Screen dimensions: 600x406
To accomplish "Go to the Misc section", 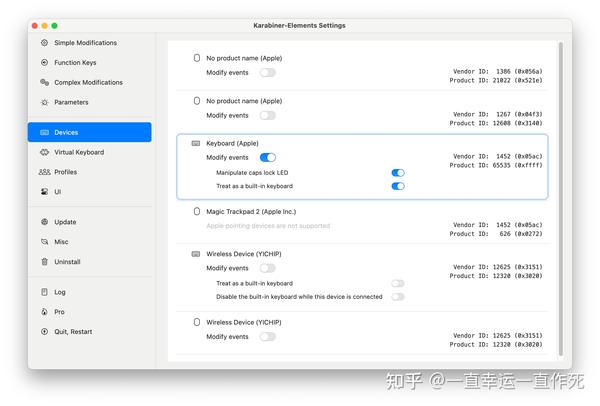I will pos(90,242).
